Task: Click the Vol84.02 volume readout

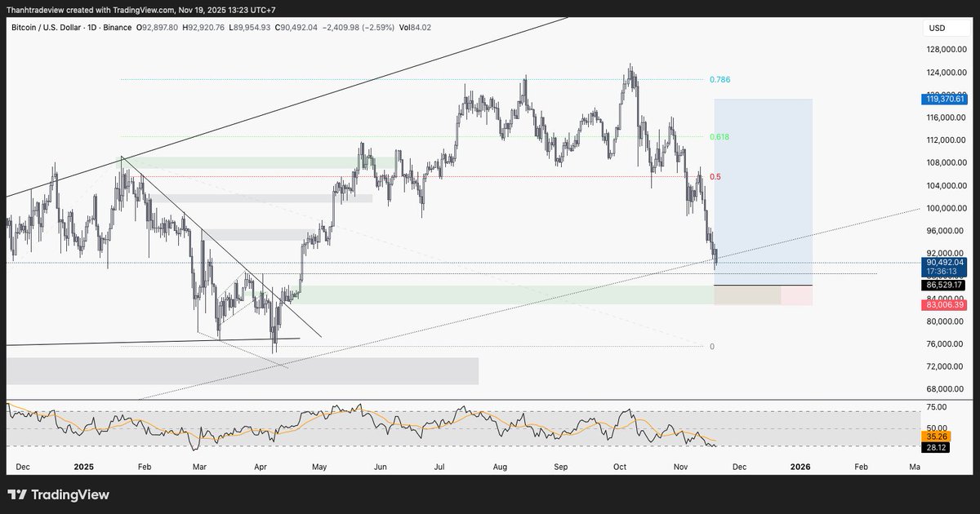Action: (415, 27)
